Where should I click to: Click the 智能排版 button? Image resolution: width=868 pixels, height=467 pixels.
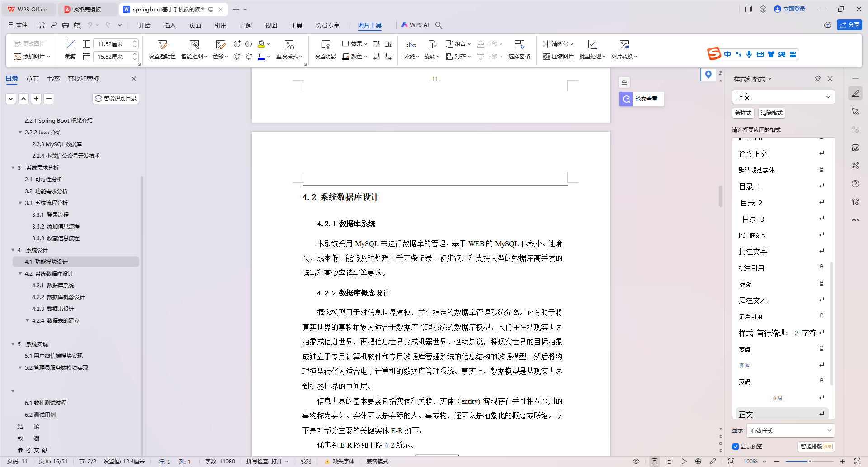pos(816,447)
